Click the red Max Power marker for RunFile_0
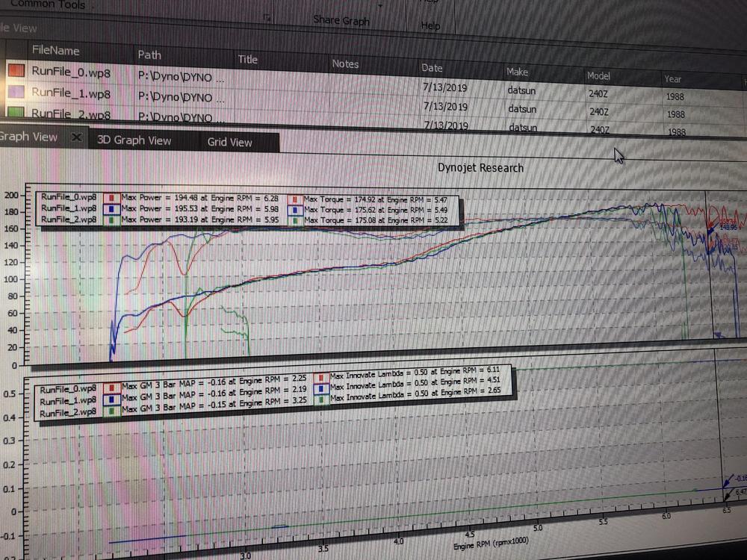The width and height of the screenshot is (747, 560). (111, 198)
